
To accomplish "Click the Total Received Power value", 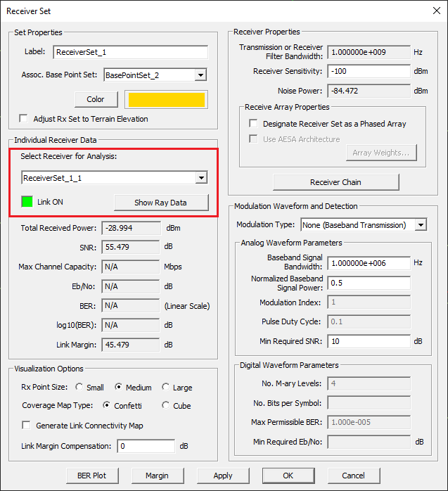I will pos(131,228).
